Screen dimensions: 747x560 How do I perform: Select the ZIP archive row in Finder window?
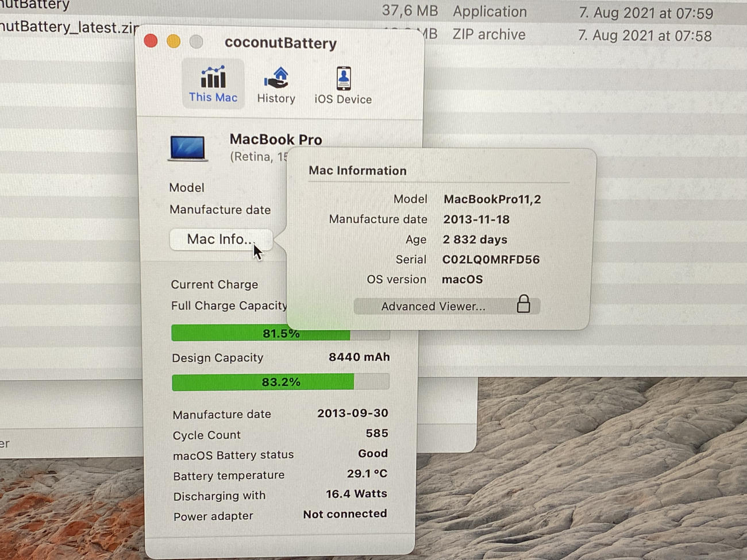click(x=373, y=34)
